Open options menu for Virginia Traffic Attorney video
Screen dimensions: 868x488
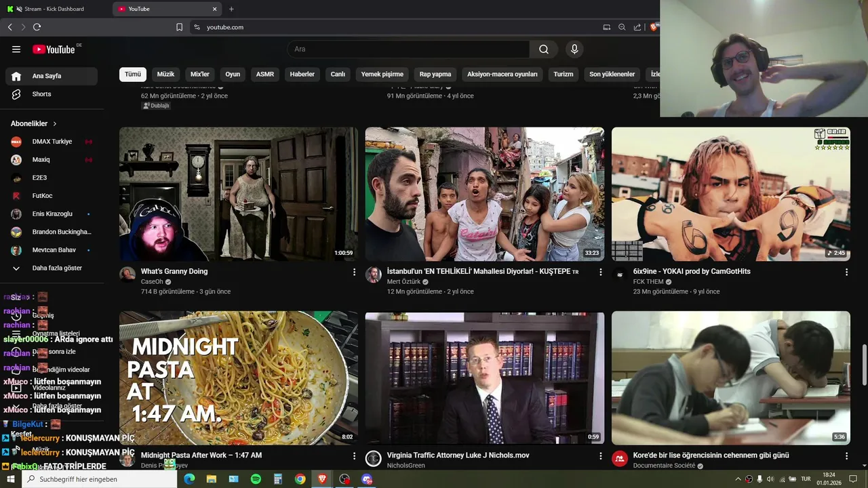pyautogui.click(x=600, y=456)
